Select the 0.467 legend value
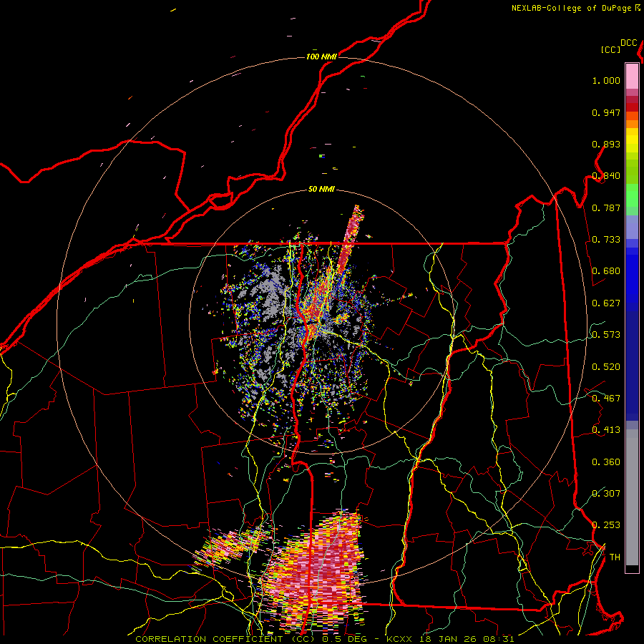 point(606,399)
